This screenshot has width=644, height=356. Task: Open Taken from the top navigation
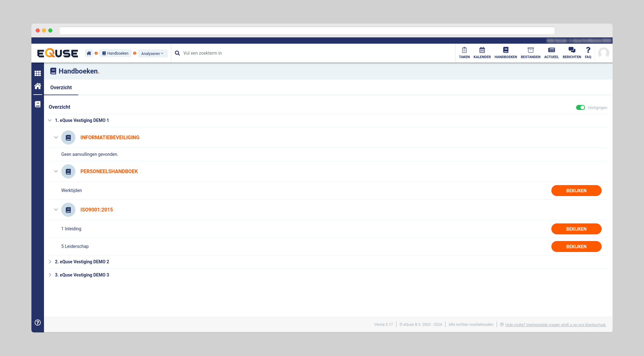(464, 53)
